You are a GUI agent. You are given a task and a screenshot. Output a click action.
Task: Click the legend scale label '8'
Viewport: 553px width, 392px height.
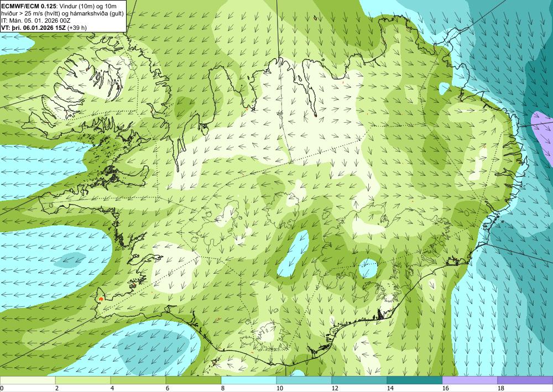click(x=222, y=388)
